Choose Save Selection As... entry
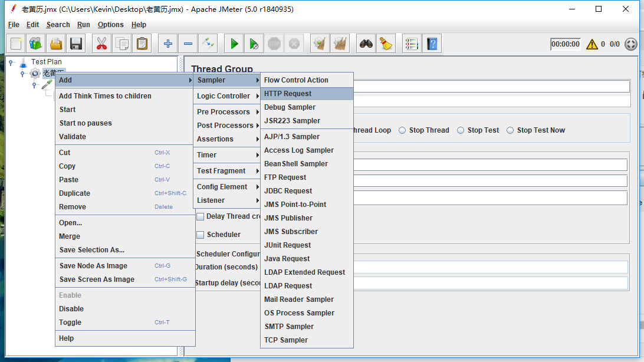Image resolution: width=644 pixels, height=362 pixels. pos(124,250)
